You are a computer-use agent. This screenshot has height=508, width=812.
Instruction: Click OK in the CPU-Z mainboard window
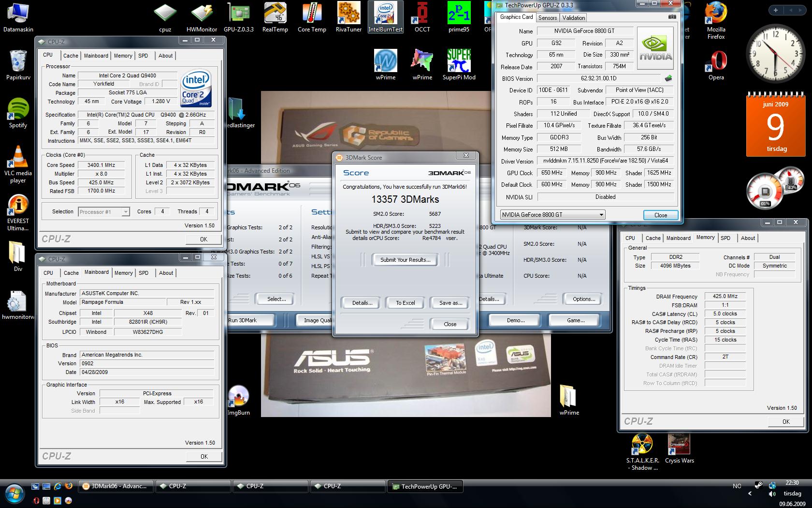coord(204,456)
